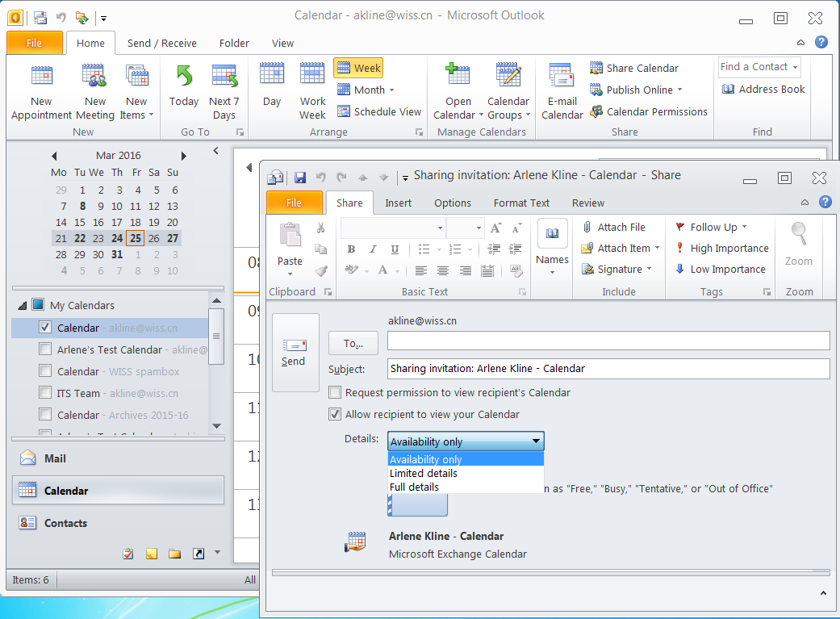This screenshot has width=840, height=619.
Task: Open Publish Online dropdown
Action: [679, 90]
